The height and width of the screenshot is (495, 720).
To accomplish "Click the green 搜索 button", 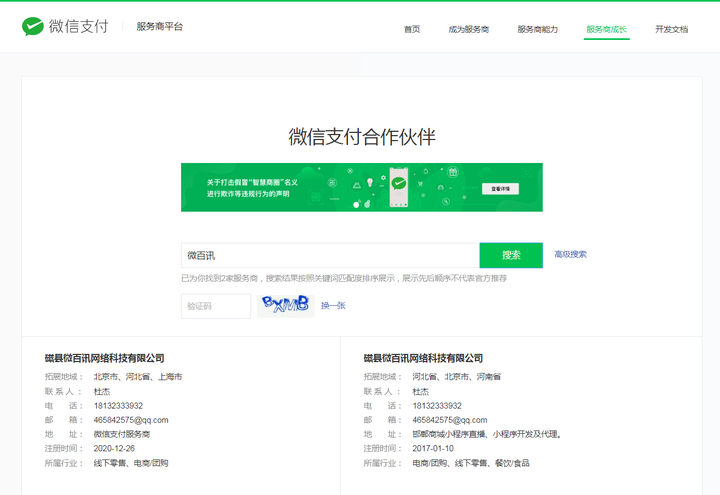I will point(511,255).
